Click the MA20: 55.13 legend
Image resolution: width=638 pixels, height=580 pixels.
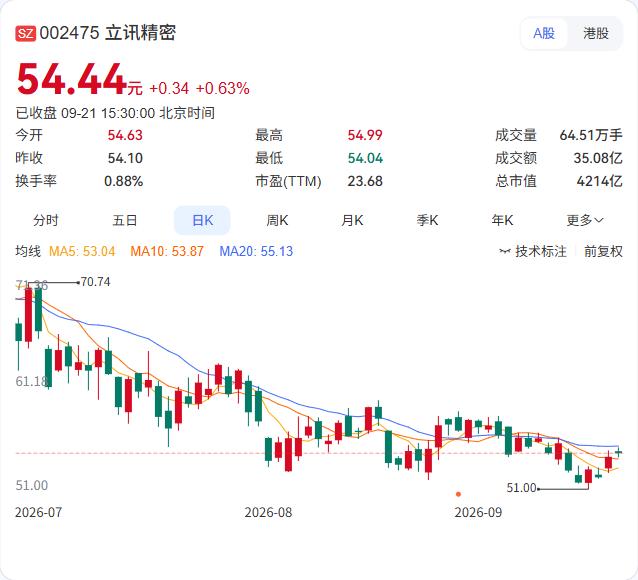pyautogui.click(x=256, y=251)
